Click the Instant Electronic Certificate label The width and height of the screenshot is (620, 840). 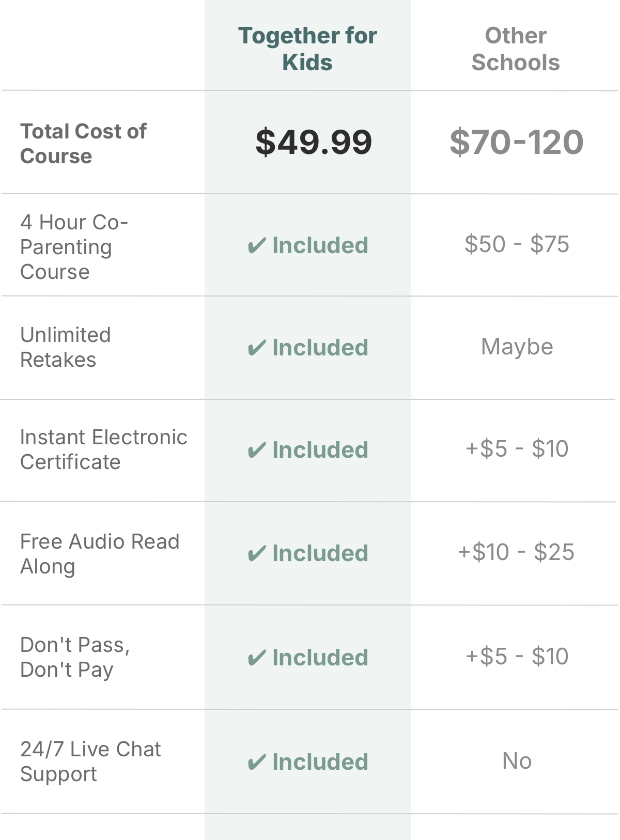(103, 449)
